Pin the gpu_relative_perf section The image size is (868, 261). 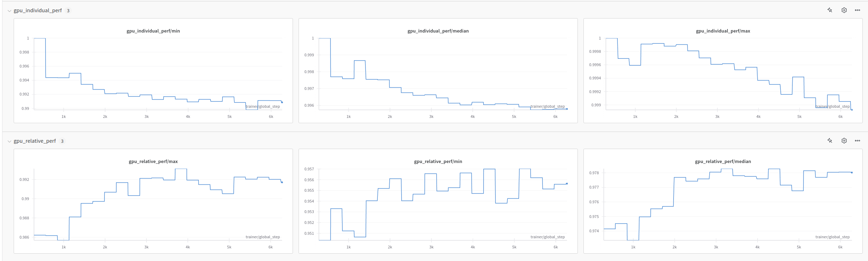(x=830, y=141)
